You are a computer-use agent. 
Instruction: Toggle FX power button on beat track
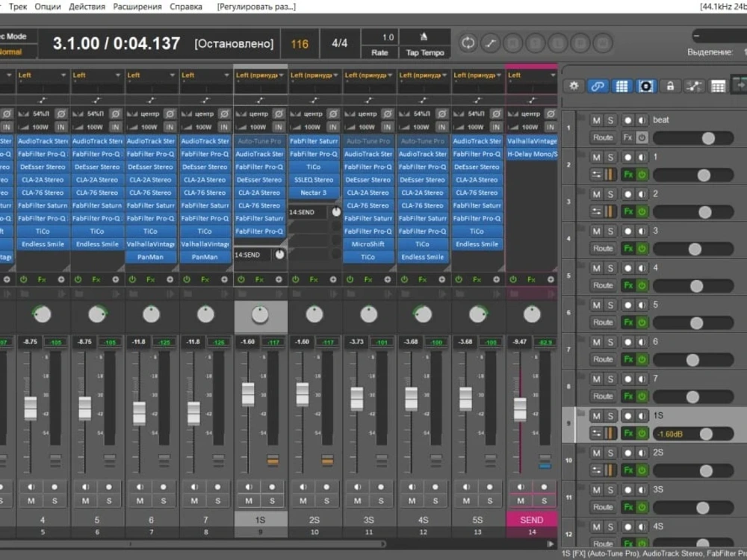coord(642,138)
